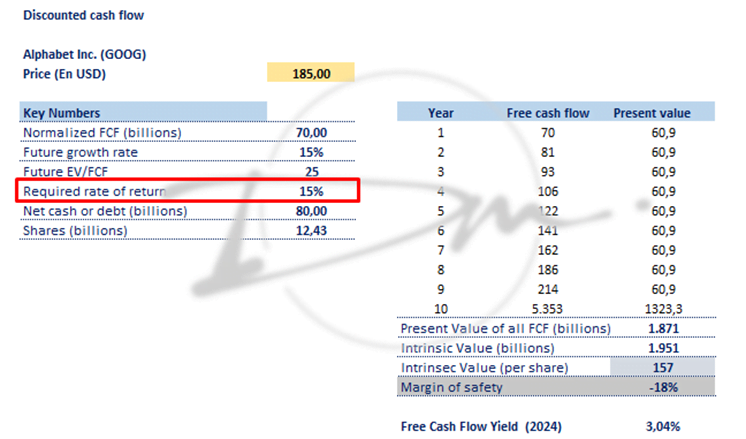
Task: Click the 'Present value' column header
Action: coord(652,113)
